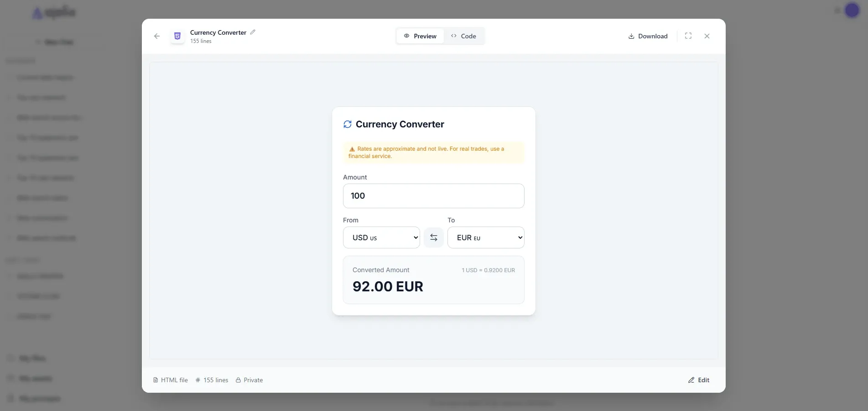Screen dimensions: 868x411
Task: Open fullscreen view of the artifact
Action: [x=688, y=36]
